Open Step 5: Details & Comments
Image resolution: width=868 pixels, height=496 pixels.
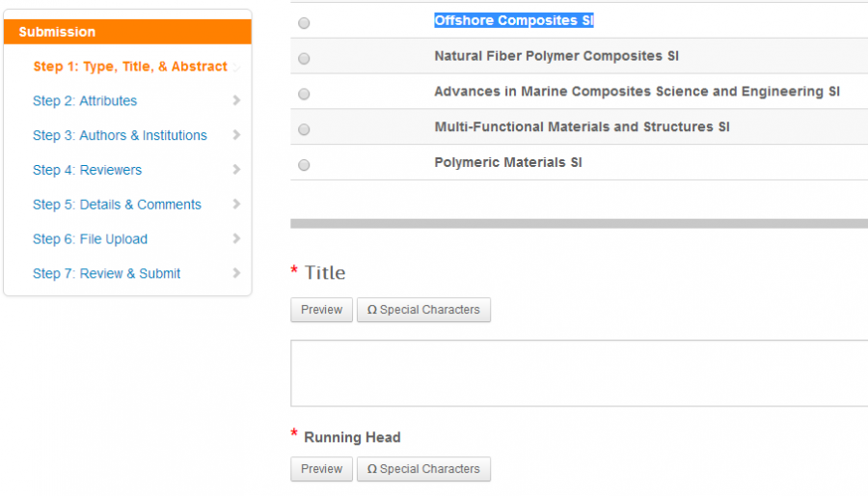click(117, 205)
